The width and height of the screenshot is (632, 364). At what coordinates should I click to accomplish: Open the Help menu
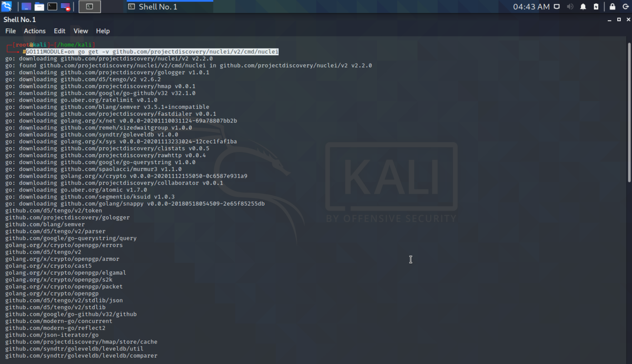pyautogui.click(x=103, y=31)
